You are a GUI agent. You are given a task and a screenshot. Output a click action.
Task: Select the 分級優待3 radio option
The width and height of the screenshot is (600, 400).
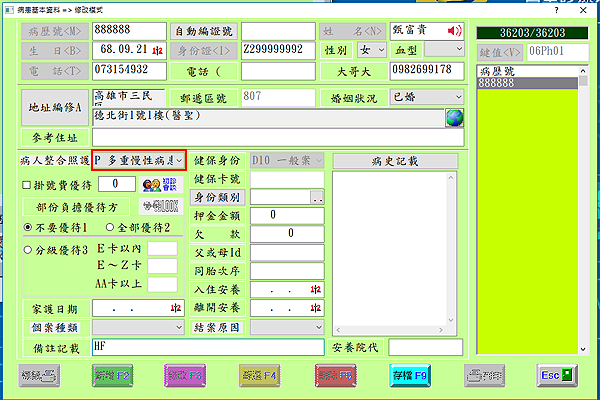[27, 249]
